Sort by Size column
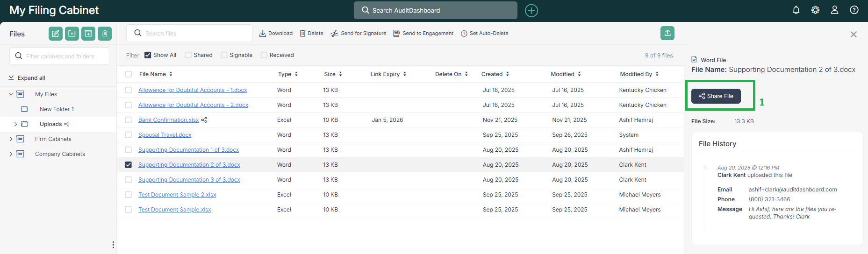Viewport: 868px width, 254px height. click(x=333, y=74)
